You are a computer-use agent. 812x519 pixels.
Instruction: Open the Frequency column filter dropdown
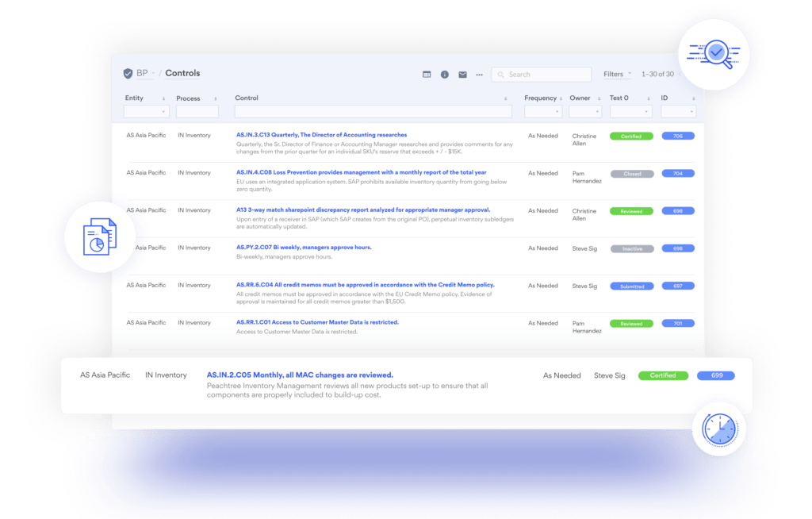tap(542, 112)
